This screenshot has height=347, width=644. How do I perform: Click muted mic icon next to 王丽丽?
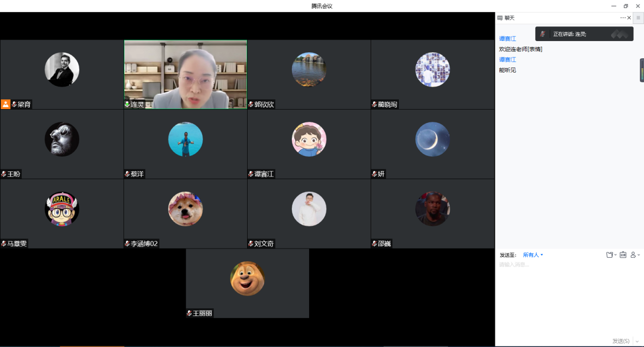(189, 314)
